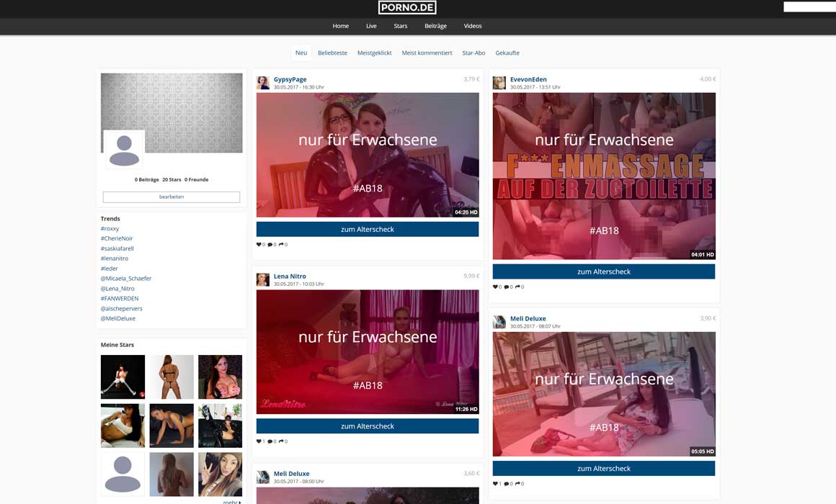This screenshot has height=504, width=836.
Task: Click the PORNO.DE site logo
Action: pyautogui.click(x=407, y=8)
